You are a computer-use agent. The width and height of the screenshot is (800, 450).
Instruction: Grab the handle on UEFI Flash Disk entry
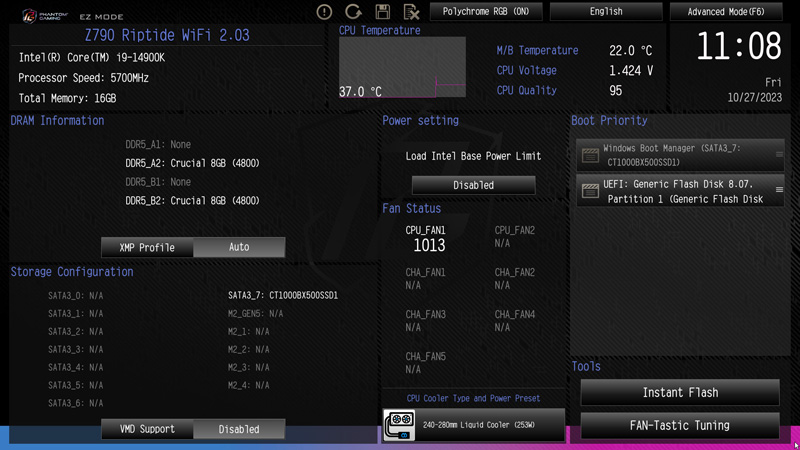pyautogui.click(x=779, y=189)
